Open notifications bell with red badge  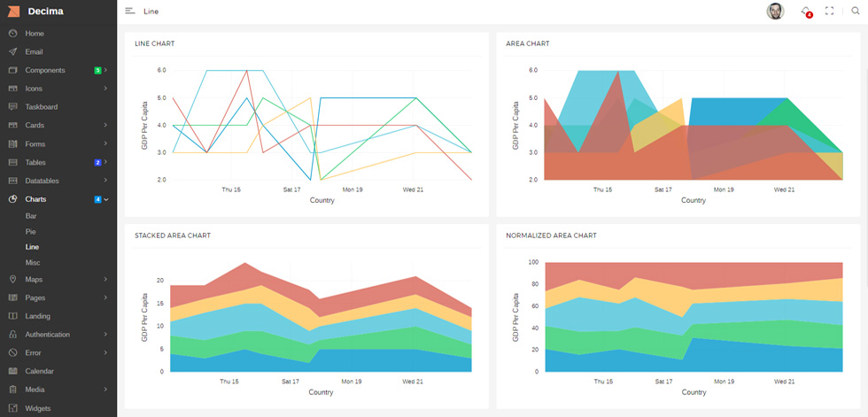[807, 11]
